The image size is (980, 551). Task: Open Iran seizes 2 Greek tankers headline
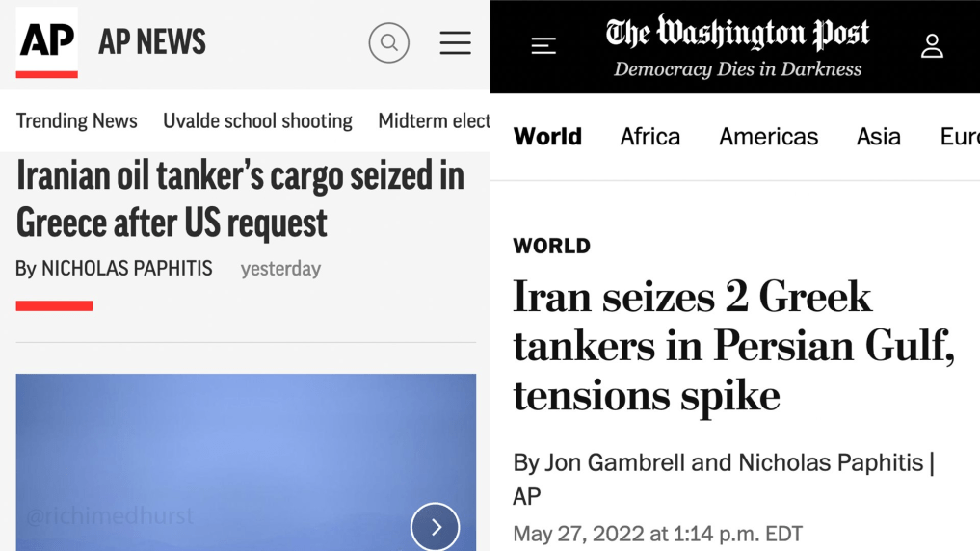click(732, 346)
